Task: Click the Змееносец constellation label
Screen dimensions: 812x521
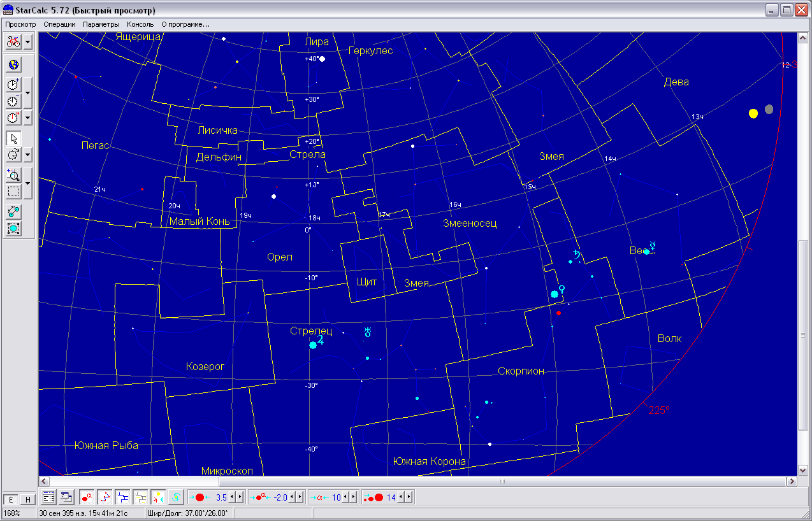Action: point(470,224)
